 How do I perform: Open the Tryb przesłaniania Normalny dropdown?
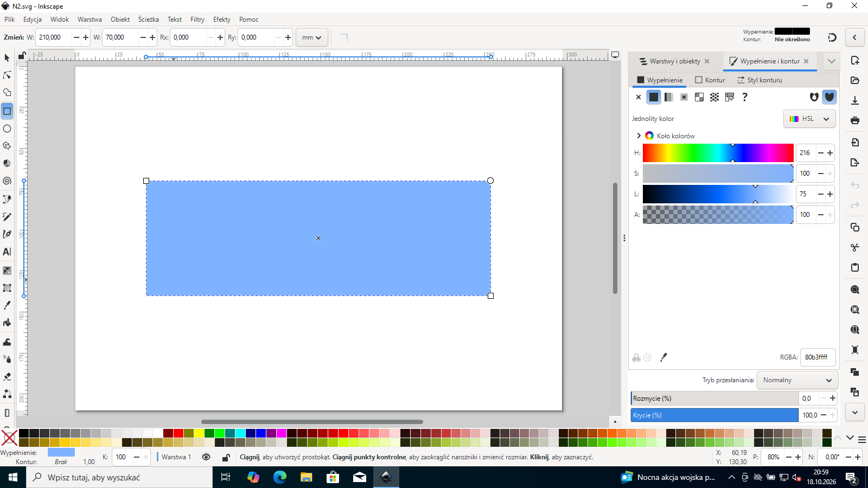coord(797,380)
